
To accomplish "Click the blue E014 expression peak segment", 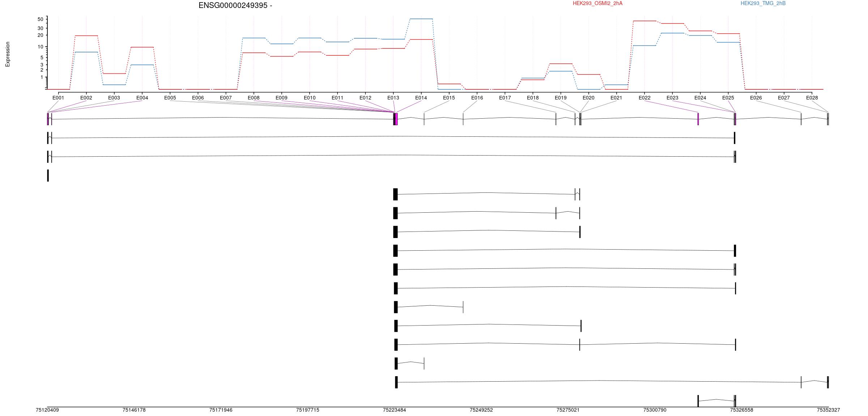I will (421, 19).
